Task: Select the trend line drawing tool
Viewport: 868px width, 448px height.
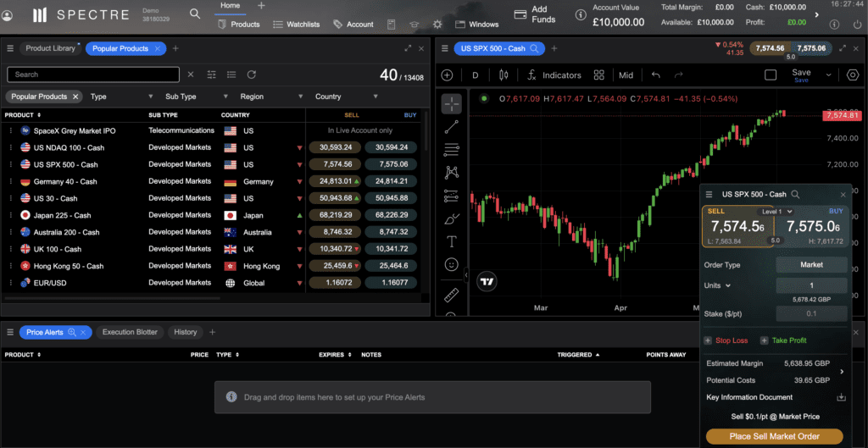Action: point(452,127)
